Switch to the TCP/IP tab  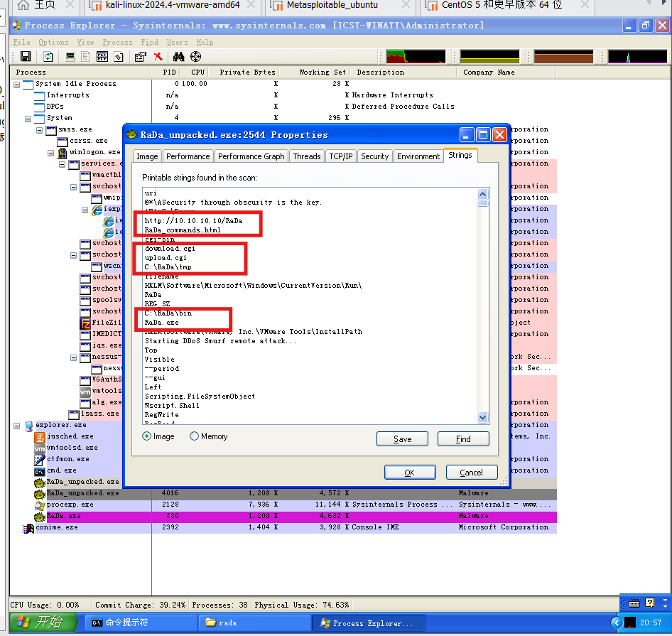pyautogui.click(x=341, y=156)
